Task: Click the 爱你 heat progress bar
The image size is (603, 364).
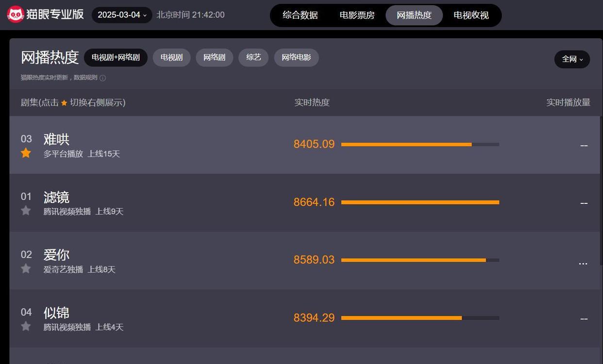Action: click(x=420, y=260)
